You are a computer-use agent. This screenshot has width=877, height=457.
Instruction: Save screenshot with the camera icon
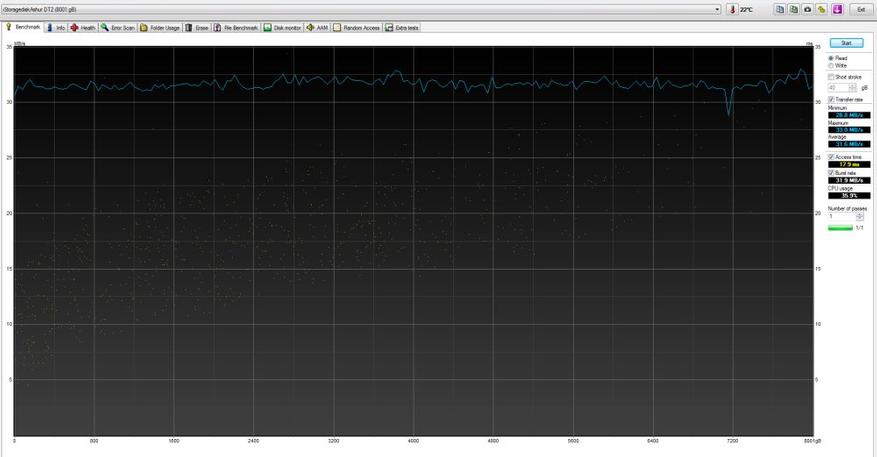point(808,10)
